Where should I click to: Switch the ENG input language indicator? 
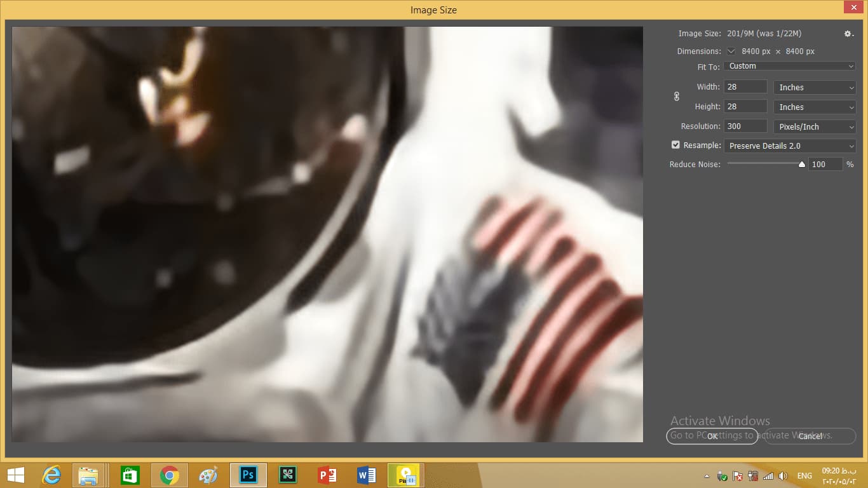pos(804,476)
